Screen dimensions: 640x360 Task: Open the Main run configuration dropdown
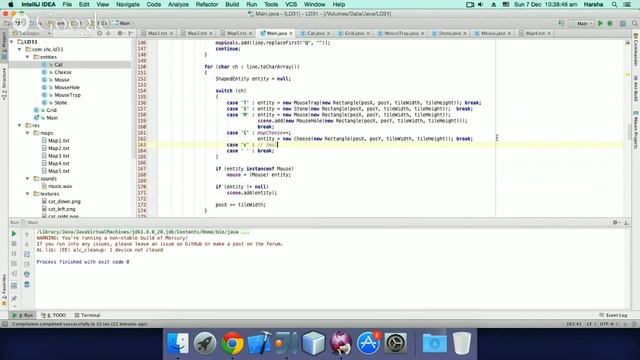pyautogui.click(x=582, y=24)
